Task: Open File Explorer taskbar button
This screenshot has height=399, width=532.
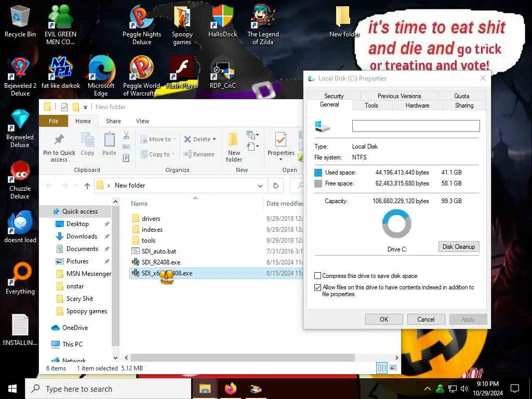Action: point(205,389)
